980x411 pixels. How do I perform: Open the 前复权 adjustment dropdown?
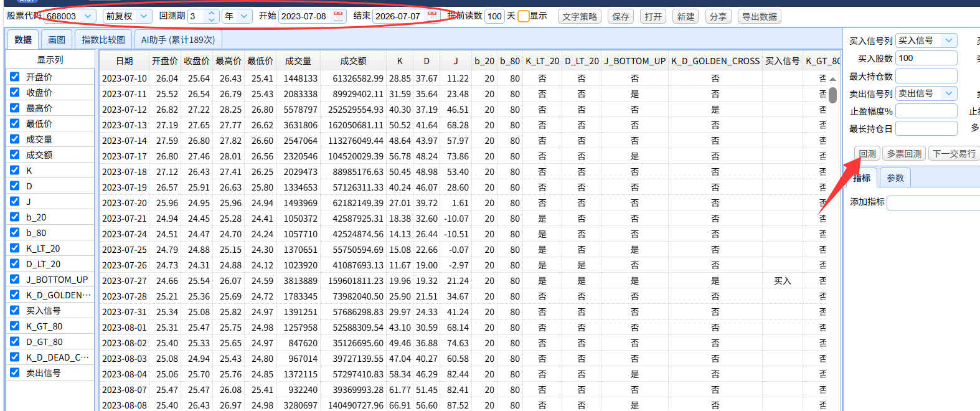coord(144,16)
